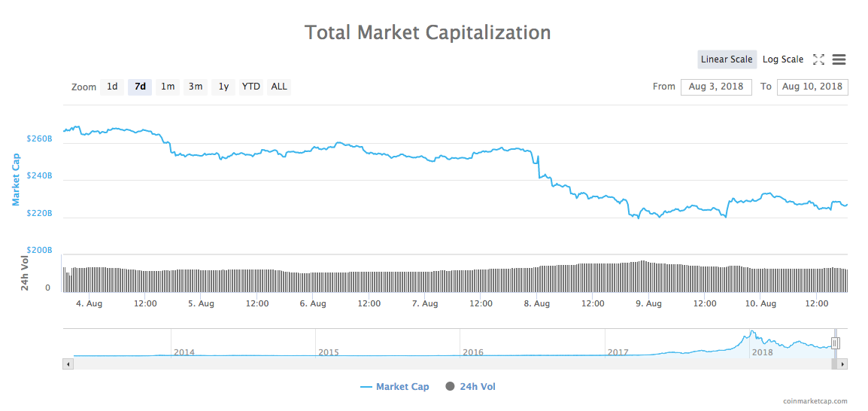Choose the 1y zoom range
868x411 pixels.
(x=223, y=87)
